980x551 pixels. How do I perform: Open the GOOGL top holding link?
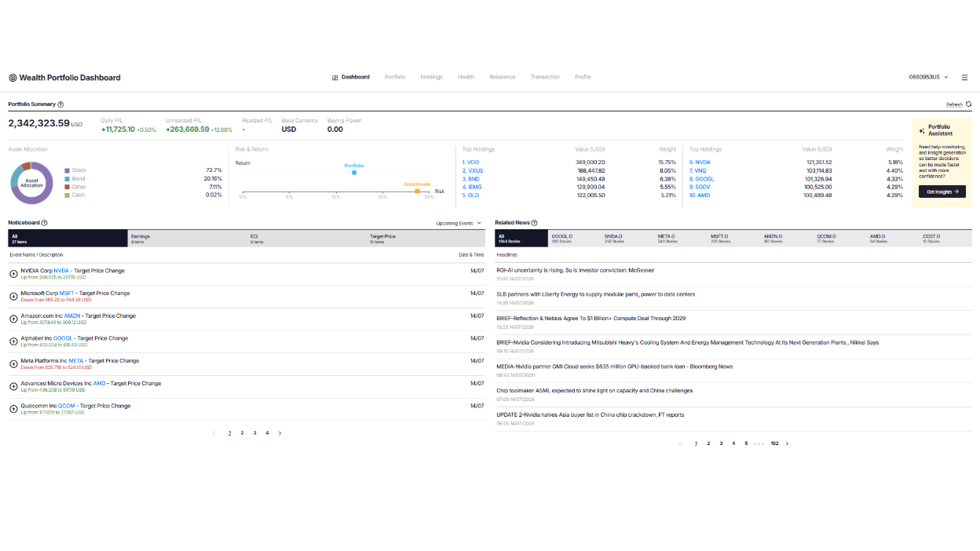tap(702, 179)
